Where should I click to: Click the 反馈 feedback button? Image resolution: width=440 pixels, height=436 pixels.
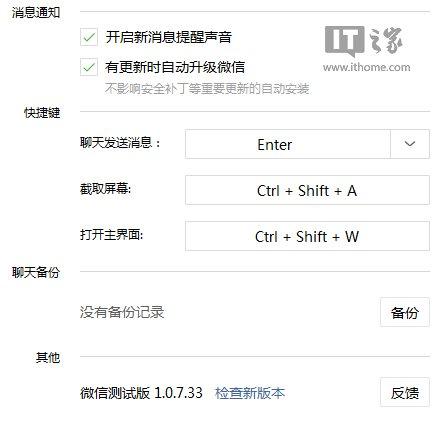coord(405,392)
